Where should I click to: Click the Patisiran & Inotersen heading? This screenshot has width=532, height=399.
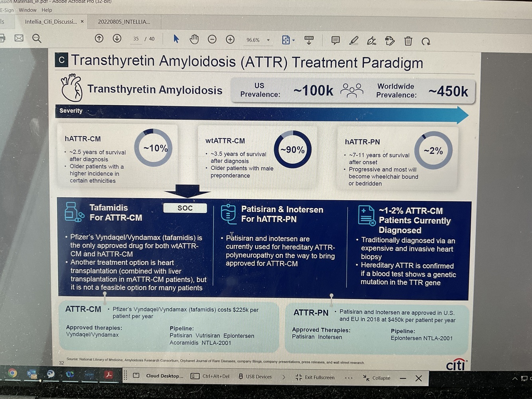coord(282,214)
